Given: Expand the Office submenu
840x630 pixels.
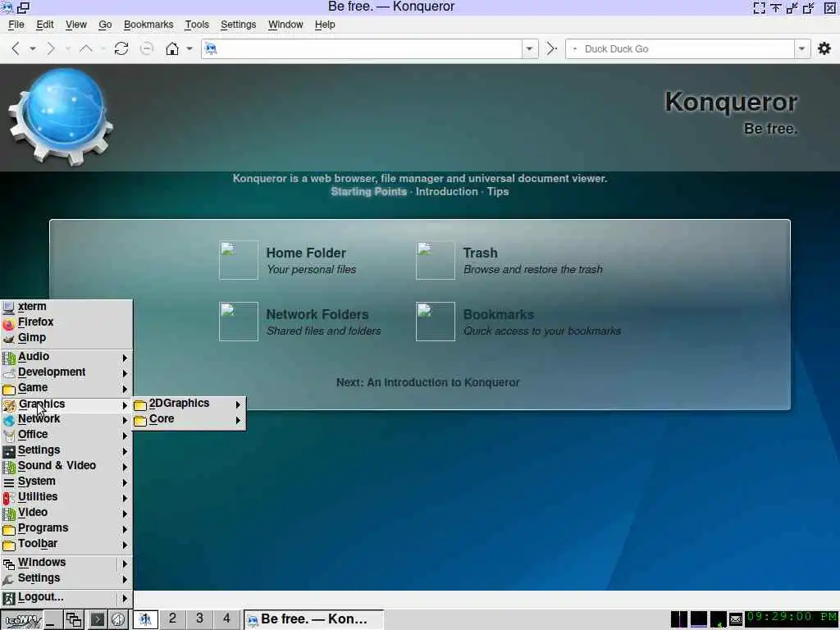Looking at the screenshot, I should pyautogui.click(x=66, y=435).
